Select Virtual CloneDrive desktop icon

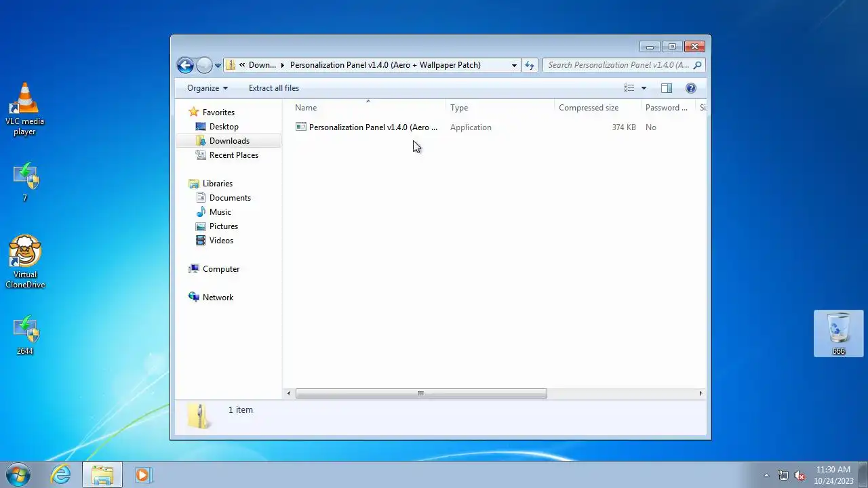25,262
